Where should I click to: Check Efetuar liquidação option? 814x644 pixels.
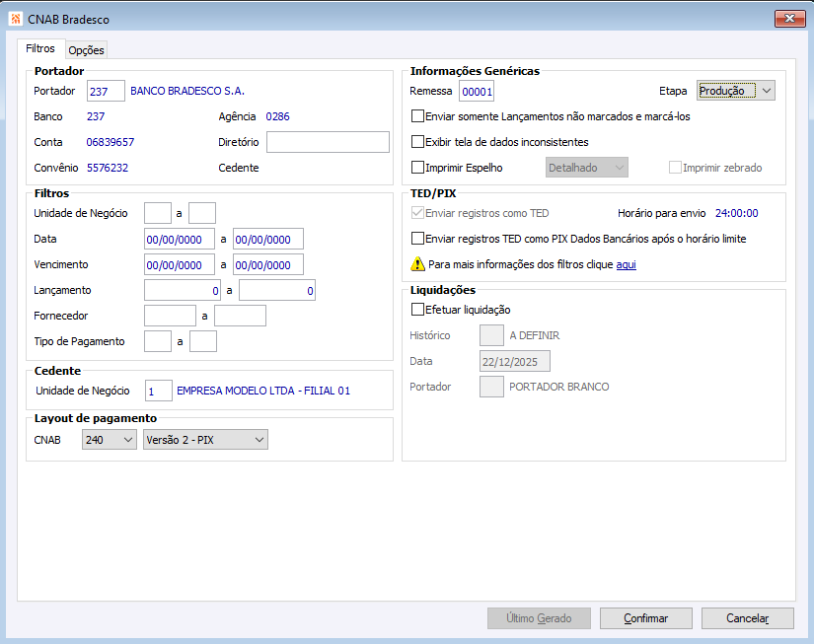coord(417,310)
